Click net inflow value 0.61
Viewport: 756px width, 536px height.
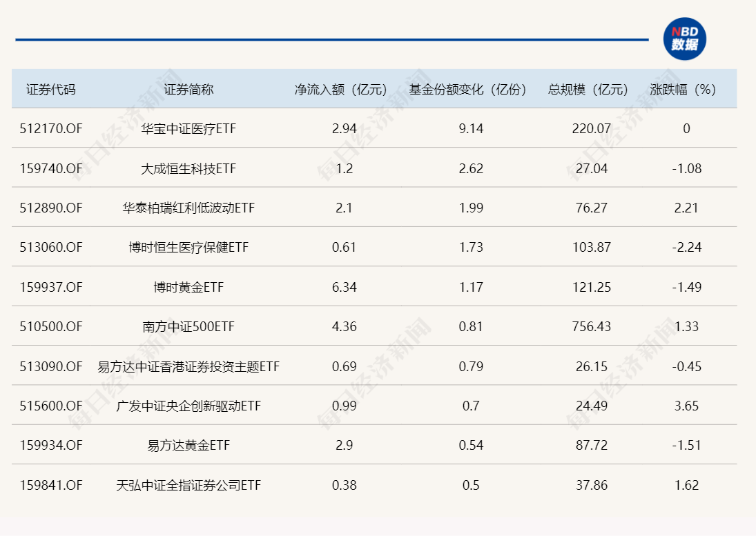(x=345, y=248)
